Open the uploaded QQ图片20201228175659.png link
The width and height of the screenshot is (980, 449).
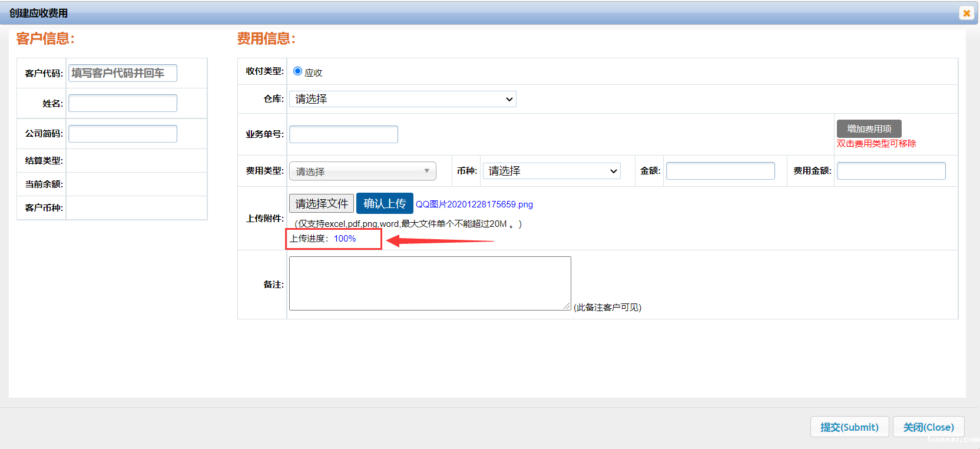click(x=474, y=204)
